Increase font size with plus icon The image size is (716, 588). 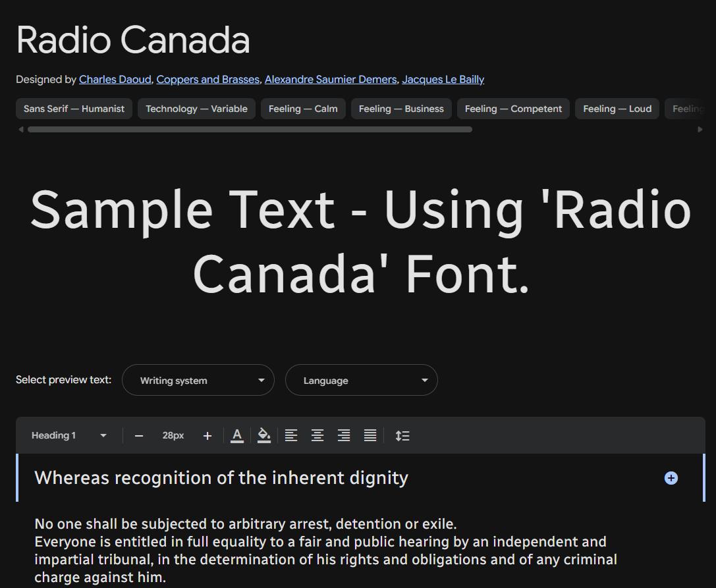[207, 436]
